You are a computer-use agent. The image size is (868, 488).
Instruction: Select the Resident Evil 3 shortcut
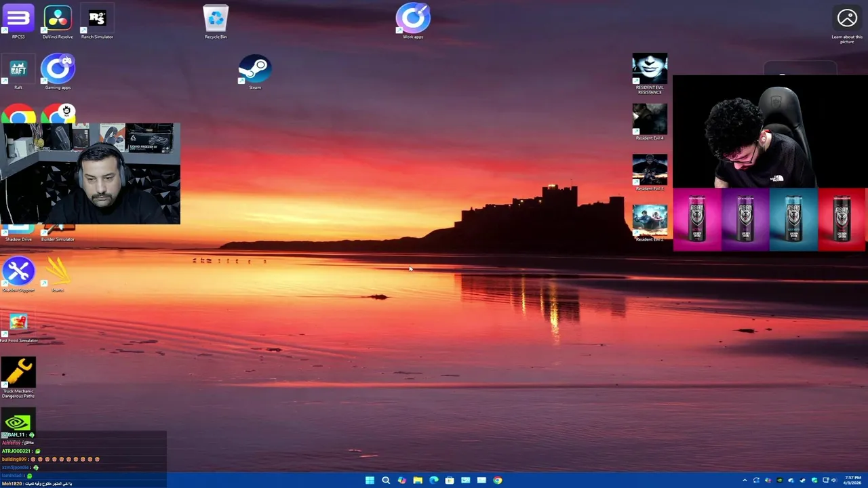650,173
